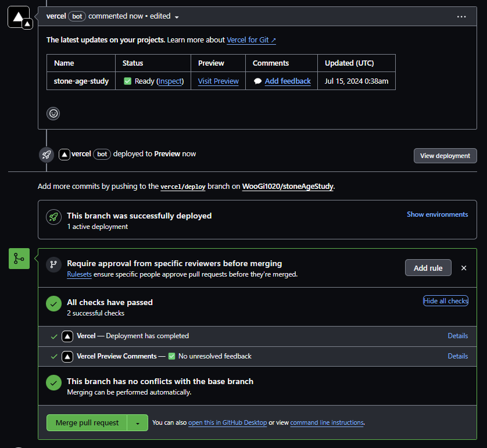Open this in GitHub Desktop link
The width and height of the screenshot is (487, 448).
[227, 423]
